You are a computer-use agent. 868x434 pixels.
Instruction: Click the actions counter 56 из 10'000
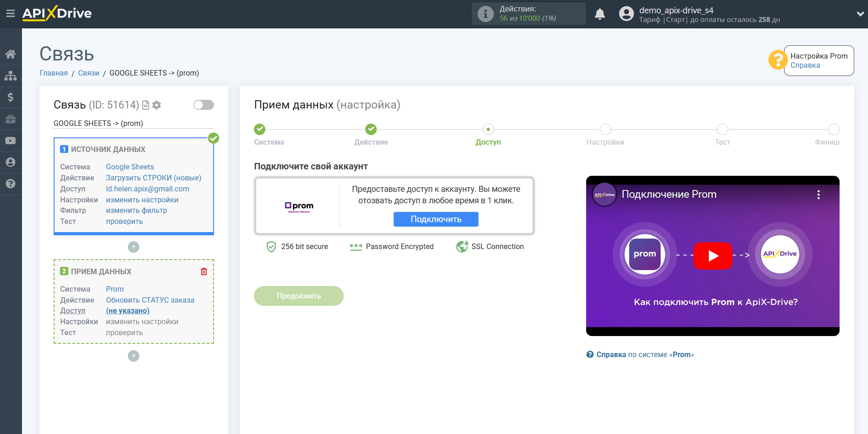[x=527, y=18]
